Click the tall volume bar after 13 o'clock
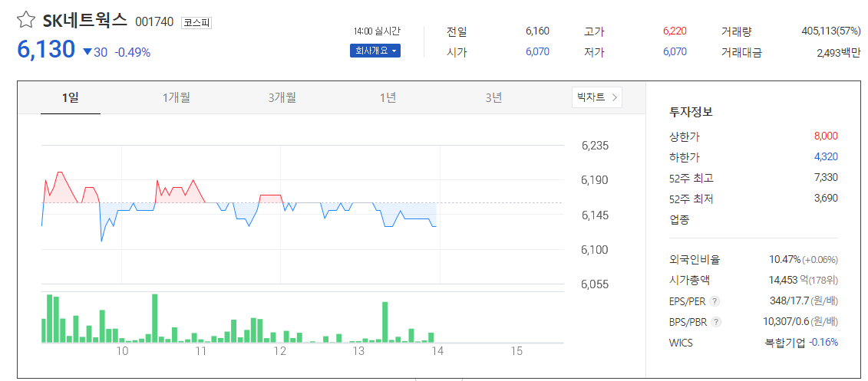Screen dimensions: 868x381 (384, 322)
